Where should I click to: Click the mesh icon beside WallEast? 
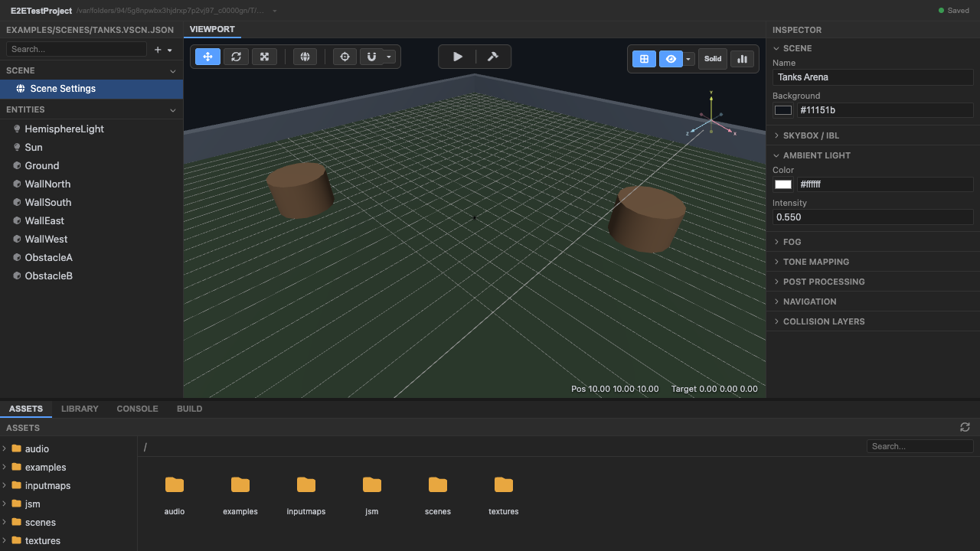pos(17,220)
